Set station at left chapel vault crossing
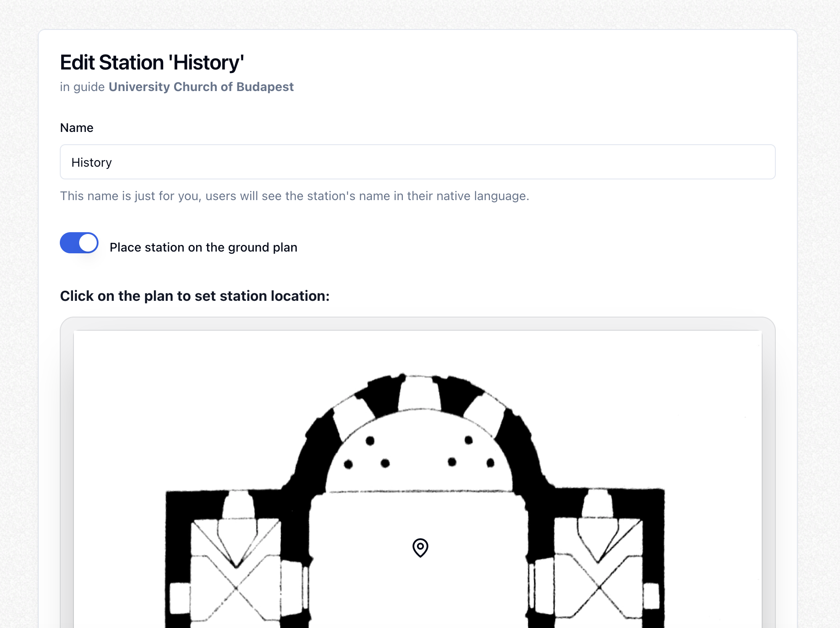 (x=237, y=588)
